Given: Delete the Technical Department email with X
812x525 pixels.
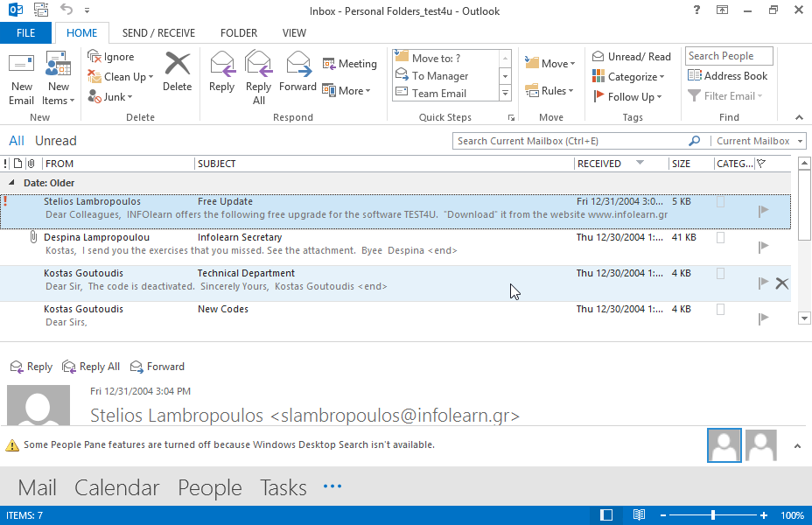Looking at the screenshot, I should coord(782,283).
